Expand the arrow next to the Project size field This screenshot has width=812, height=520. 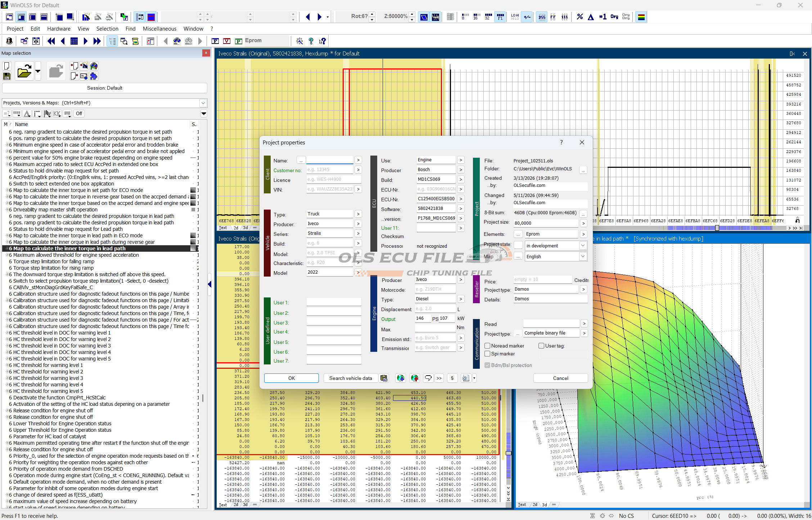(x=583, y=223)
